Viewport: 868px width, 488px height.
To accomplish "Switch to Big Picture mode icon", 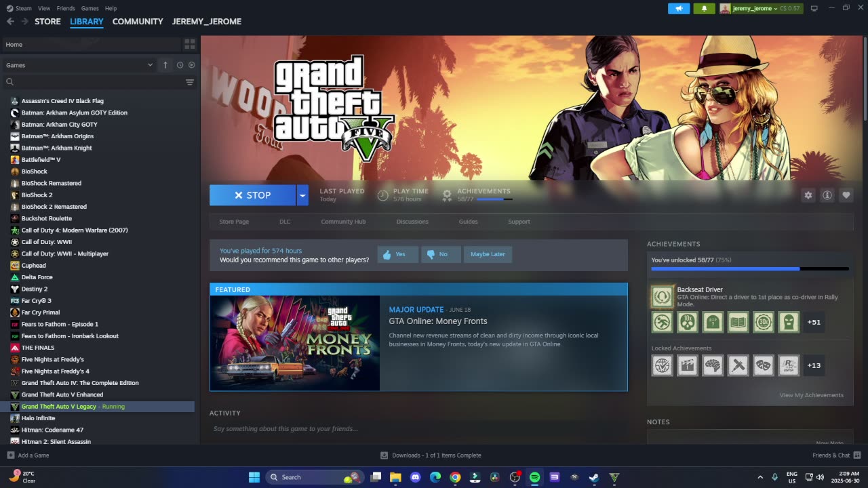I will (x=814, y=8).
